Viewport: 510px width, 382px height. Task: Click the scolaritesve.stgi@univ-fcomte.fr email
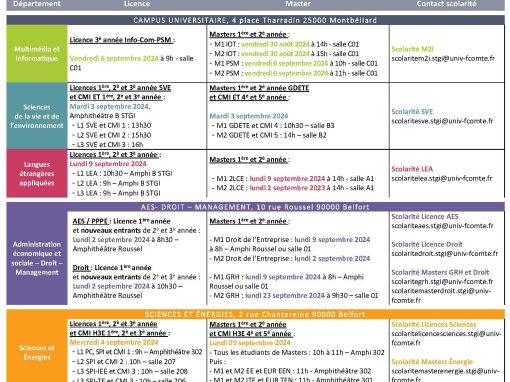tap(442, 121)
